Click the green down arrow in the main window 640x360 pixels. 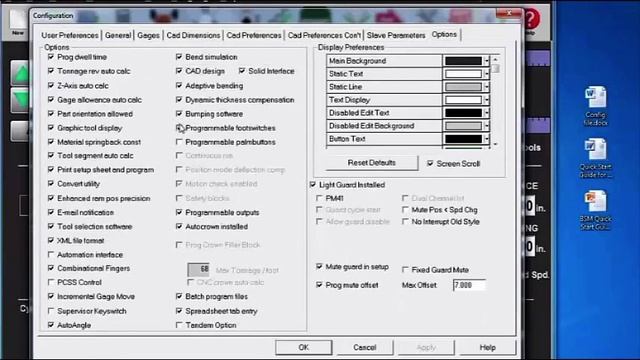[20, 100]
